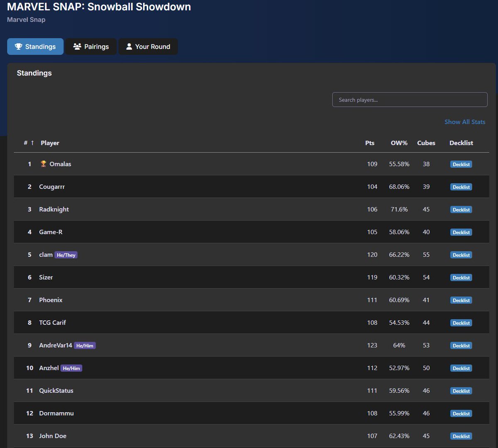Sort by the Pts column header
Screen dimensions: 498x448
pos(370,143)
